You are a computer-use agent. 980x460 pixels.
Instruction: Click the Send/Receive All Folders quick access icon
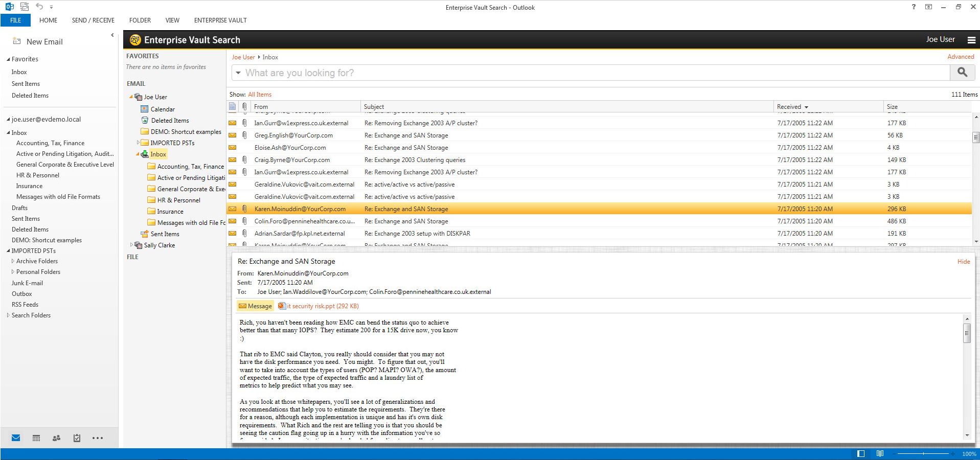pos(25,7)
